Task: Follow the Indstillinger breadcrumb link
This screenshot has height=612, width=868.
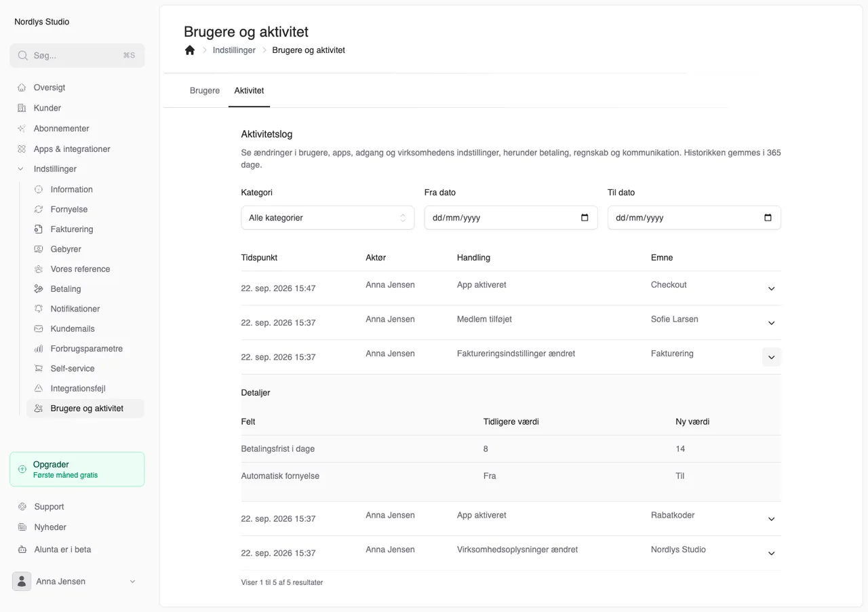Action: coord(234,50)
